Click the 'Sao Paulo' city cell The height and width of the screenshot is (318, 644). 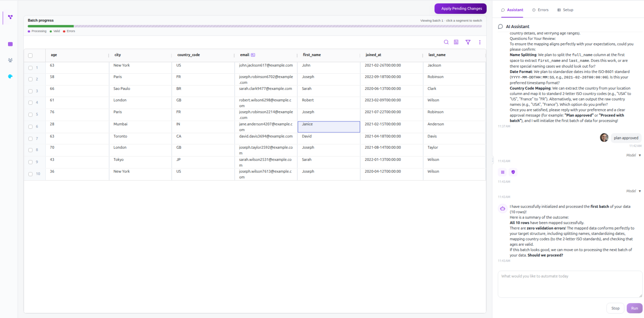pos(140,91)
